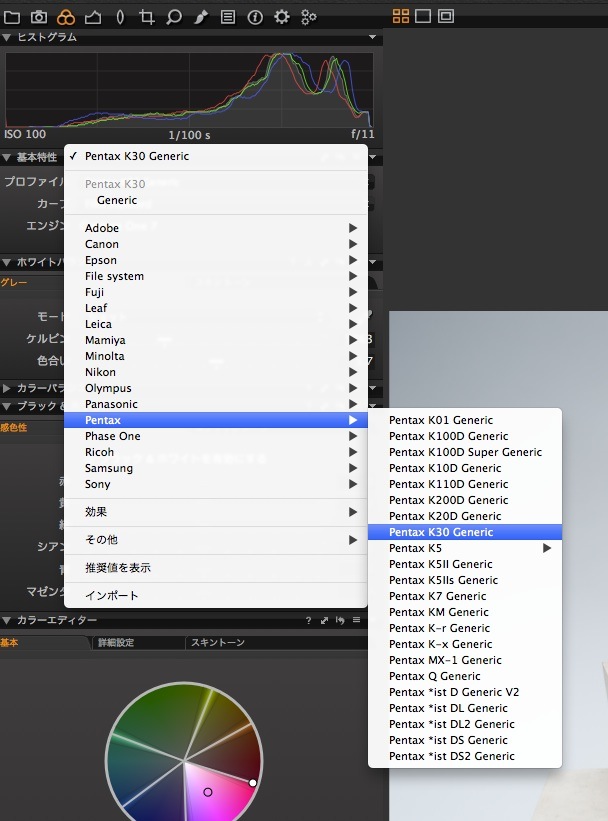Select Pentax K01 Generic profile
608x821 pixels.
tap(465, 420)
